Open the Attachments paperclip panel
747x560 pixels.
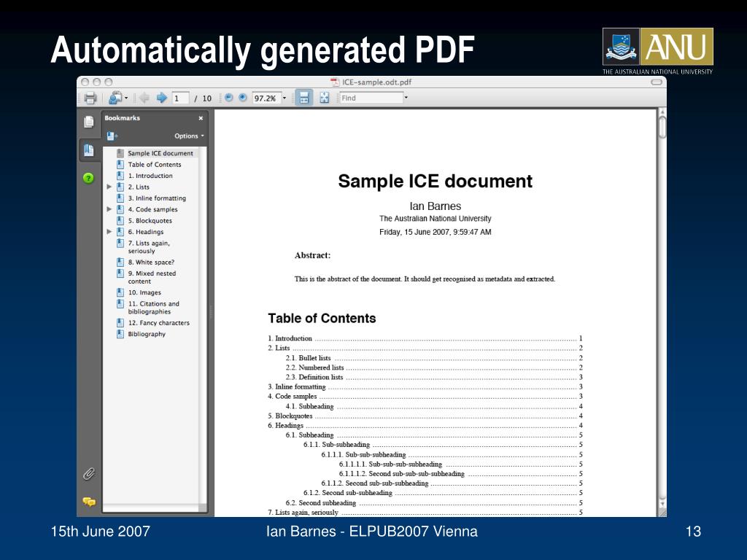[x=88, y=473]
